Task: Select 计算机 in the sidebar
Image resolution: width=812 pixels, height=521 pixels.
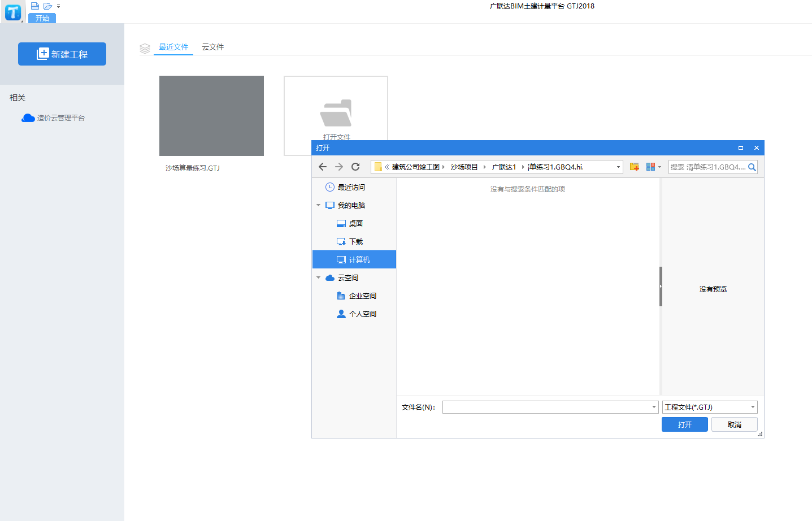Action: click(x=354, y=259)
